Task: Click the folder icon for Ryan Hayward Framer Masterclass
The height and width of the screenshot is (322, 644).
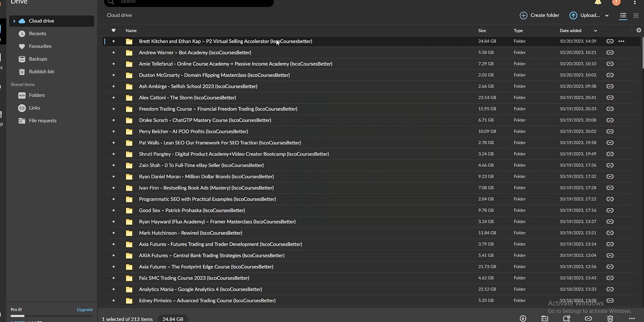Action: (129, 222)
